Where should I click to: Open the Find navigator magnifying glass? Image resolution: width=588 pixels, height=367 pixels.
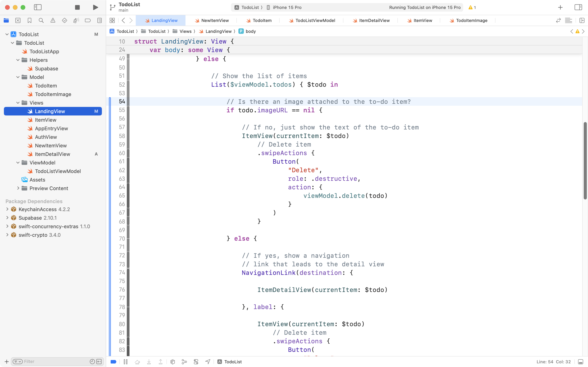click(x=41, y=20)
